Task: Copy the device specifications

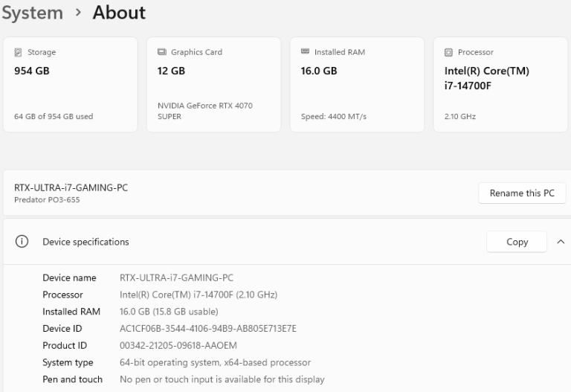Action: [517, 242]
